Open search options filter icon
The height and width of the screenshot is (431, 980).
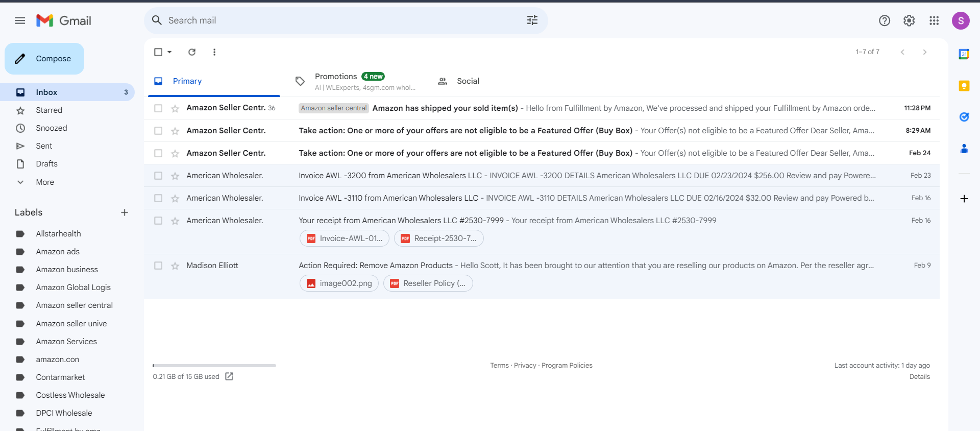[532, 20]
